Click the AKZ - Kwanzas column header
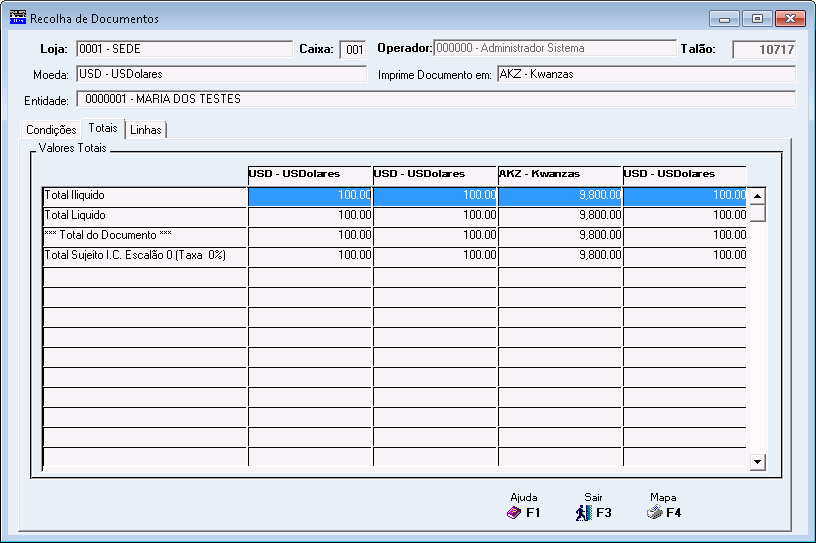This screenshot has width=816, height=543. 559,174
